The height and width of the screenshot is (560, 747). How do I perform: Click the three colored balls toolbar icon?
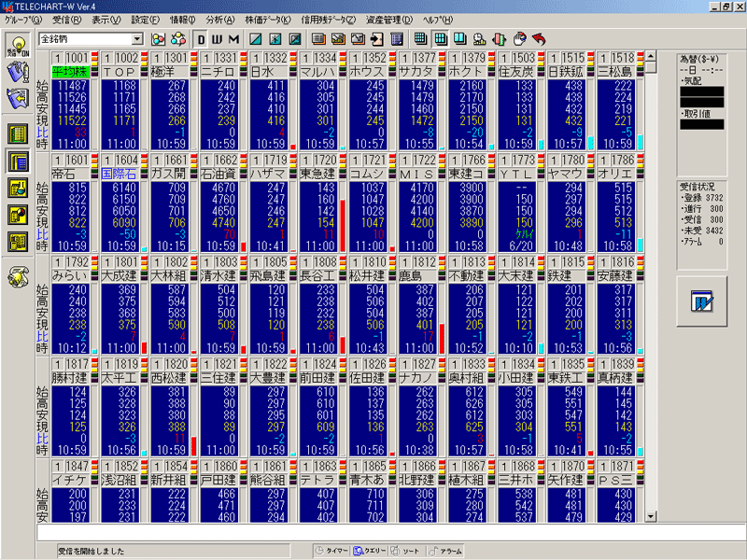click(x=159, y=39)
